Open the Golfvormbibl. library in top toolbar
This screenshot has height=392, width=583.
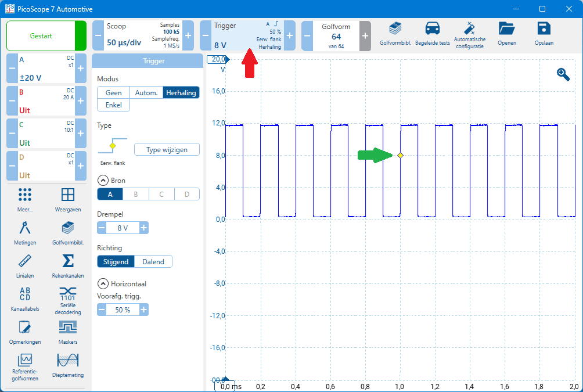(394, 35)
